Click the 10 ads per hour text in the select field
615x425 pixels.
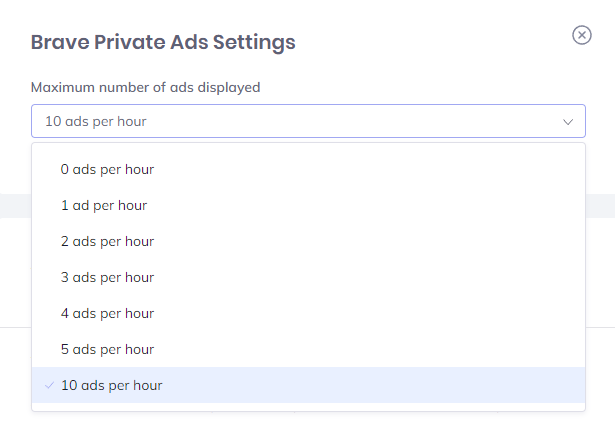coord(96,122)
